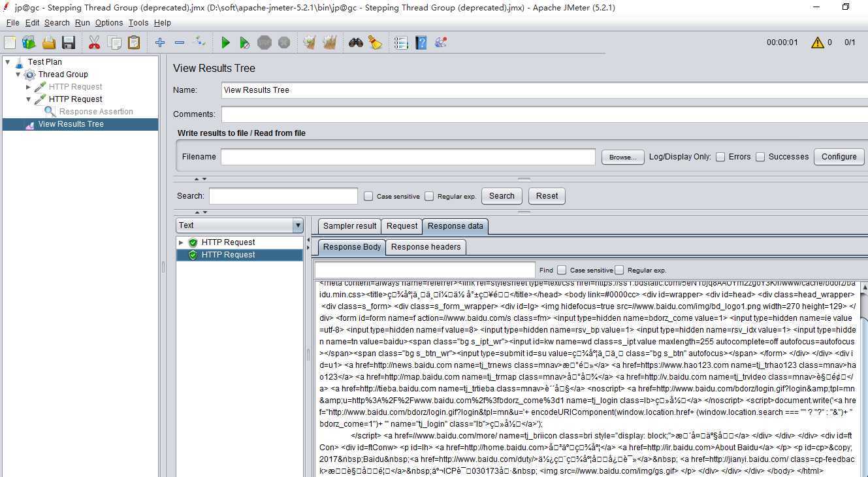Clear results with the single broom icon
868x477 pixels.
pos(310,42)
